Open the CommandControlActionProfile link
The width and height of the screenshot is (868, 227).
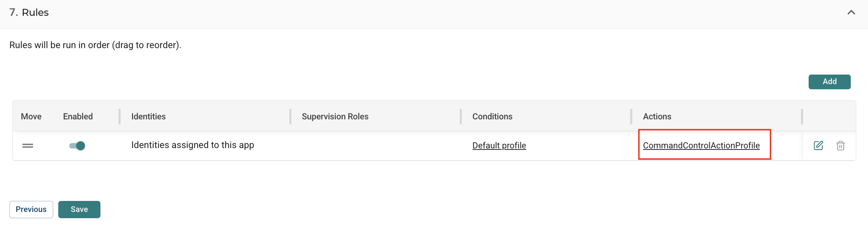tap(701, 145)
